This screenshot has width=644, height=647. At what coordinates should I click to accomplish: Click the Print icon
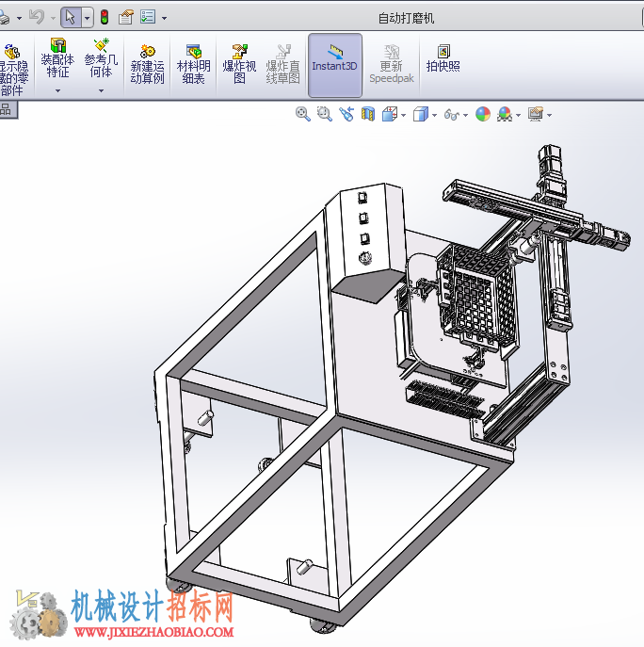(x=4, y=18)
